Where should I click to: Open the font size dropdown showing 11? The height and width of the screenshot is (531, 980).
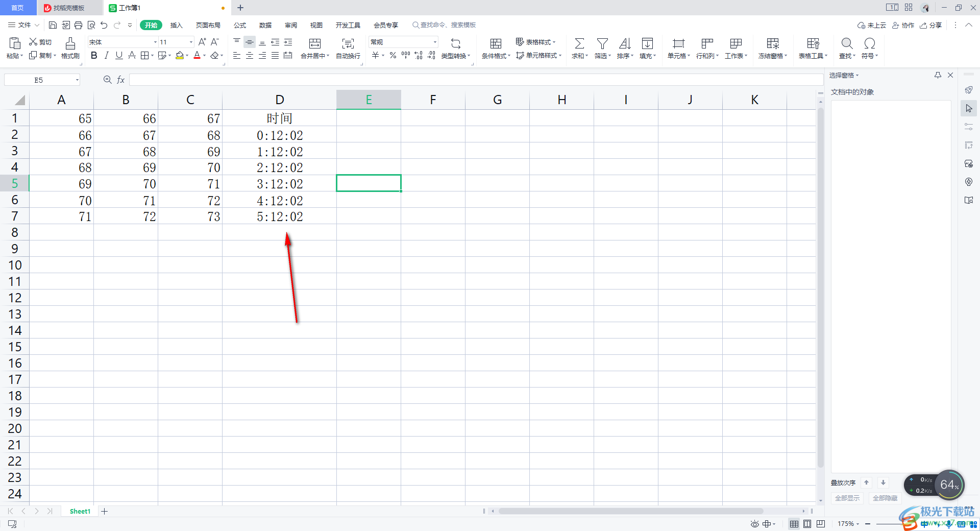pos(191,42)
